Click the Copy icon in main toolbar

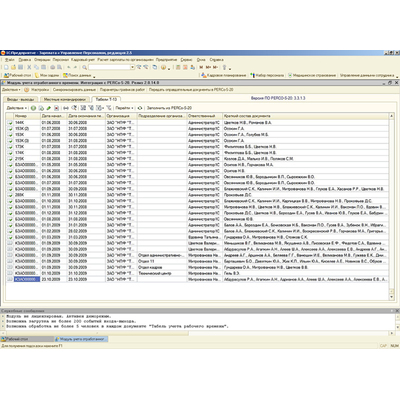pyautogui.click(x=36, y=67)
